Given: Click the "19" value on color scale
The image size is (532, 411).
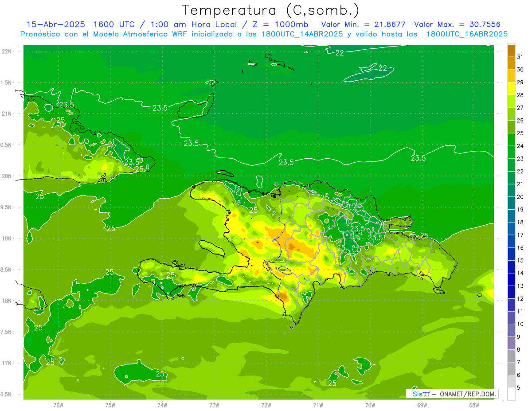Looking at the screenshot, I should tap(520, 210).
